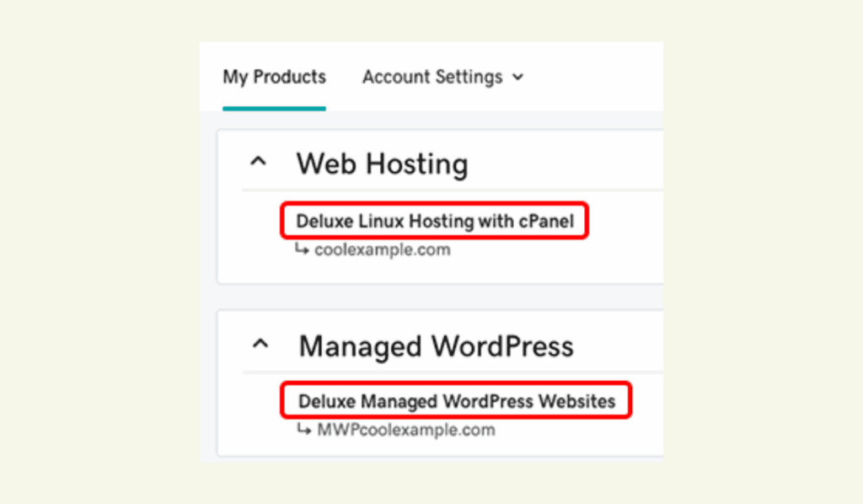Click the arrow icon beside coolexample.com

tap(302, 249)
